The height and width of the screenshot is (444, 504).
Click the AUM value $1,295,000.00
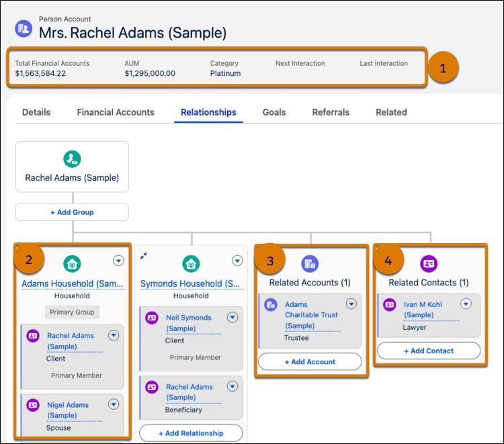click(150, 73)
